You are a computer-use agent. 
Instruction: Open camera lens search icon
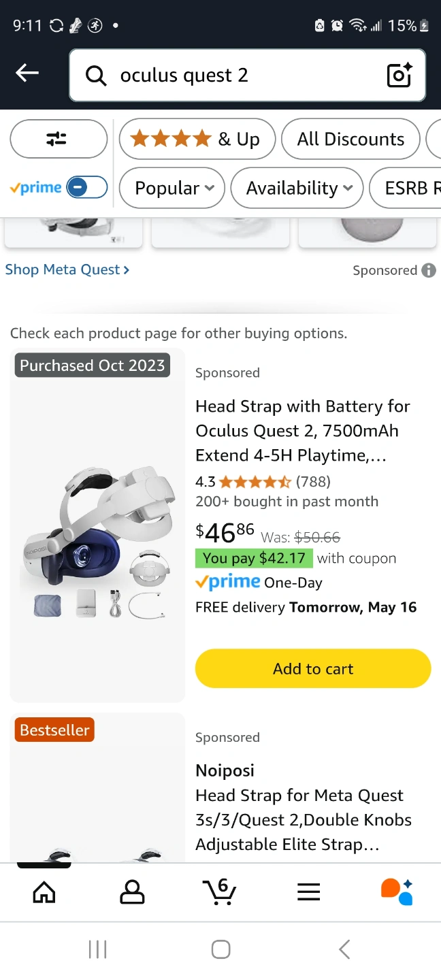(x=399, y=76)
